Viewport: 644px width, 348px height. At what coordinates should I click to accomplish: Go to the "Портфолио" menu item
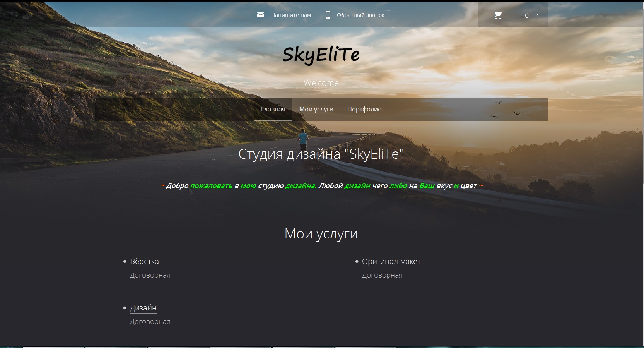(x=364, y=109)
